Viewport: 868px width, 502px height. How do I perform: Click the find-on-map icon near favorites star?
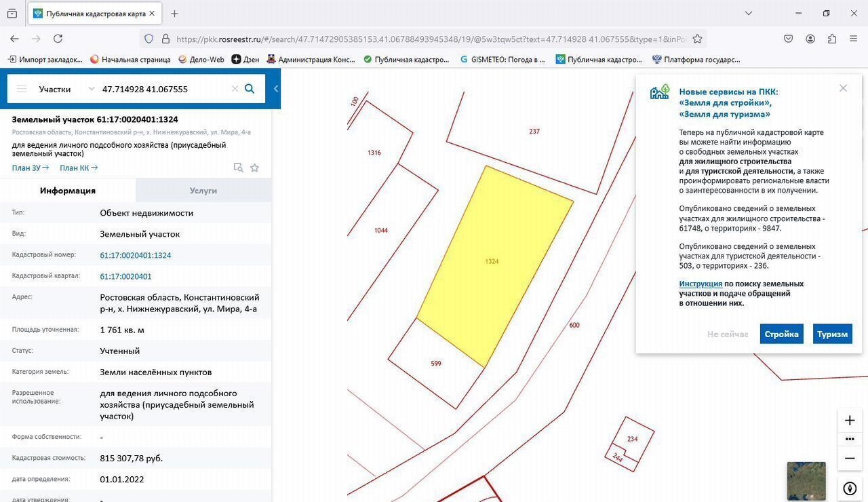point(238,168)
